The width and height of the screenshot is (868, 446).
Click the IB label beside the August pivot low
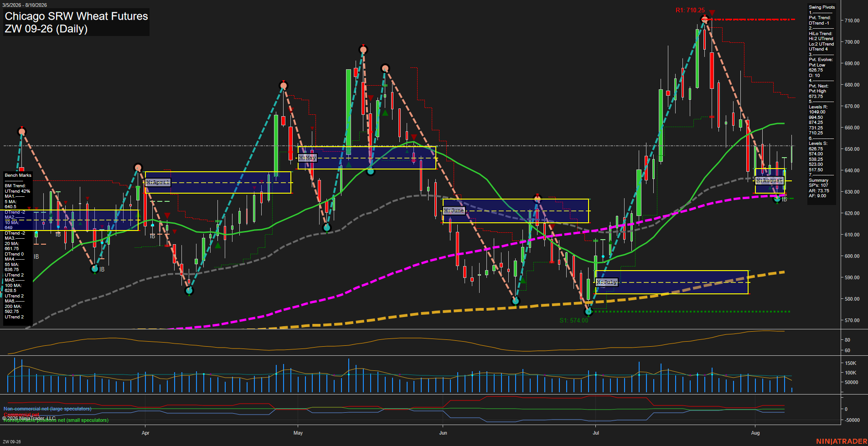click(x=784, y=200)
